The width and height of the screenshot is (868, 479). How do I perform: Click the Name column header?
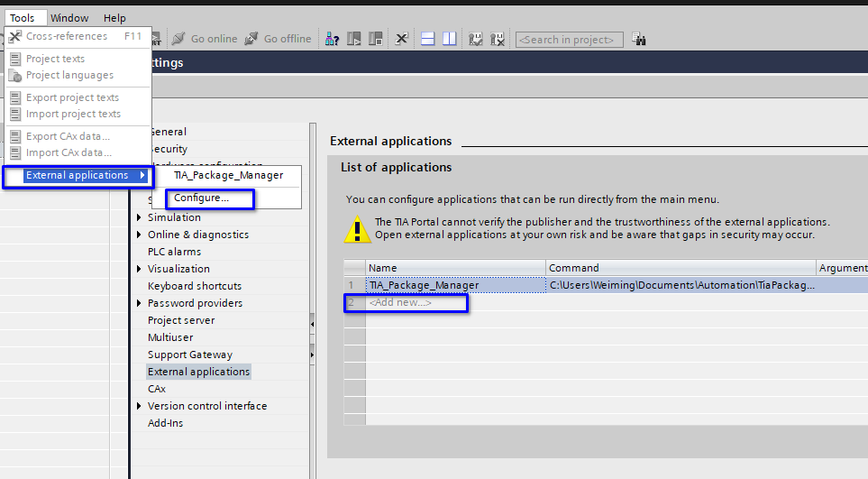[455, 268]
